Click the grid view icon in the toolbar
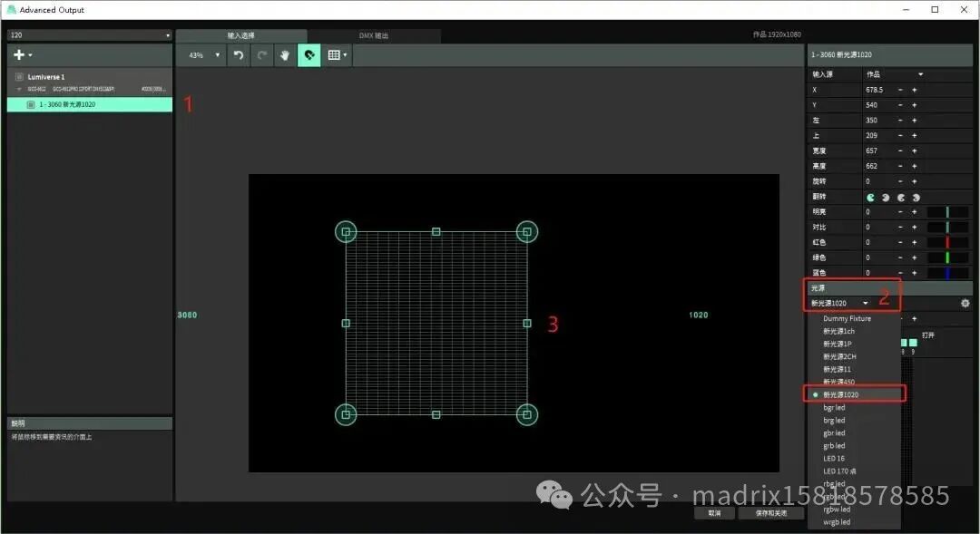 pyautogui.click(x=335, y=54)
